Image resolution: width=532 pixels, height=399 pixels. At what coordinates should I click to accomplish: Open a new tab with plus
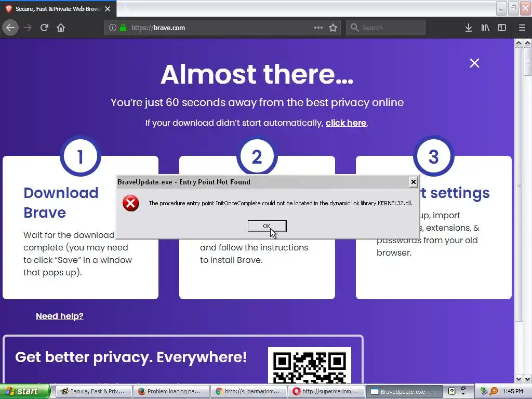point(126,9)
